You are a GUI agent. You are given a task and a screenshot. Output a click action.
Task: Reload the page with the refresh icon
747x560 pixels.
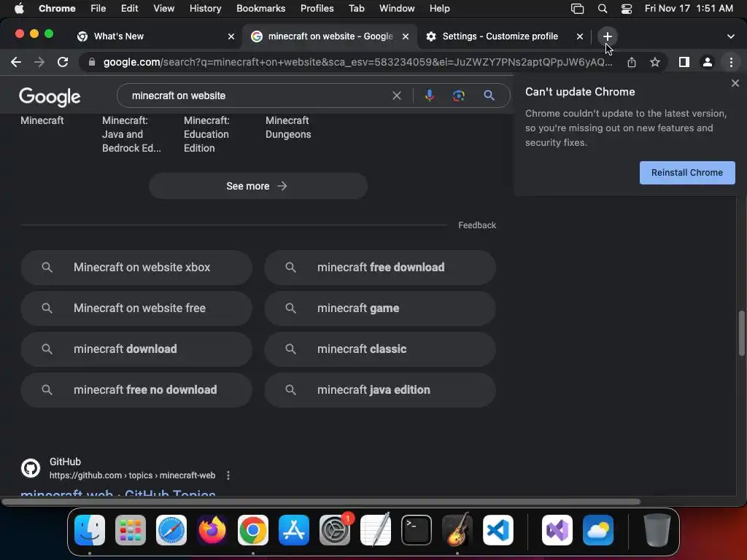coord(63,62)
